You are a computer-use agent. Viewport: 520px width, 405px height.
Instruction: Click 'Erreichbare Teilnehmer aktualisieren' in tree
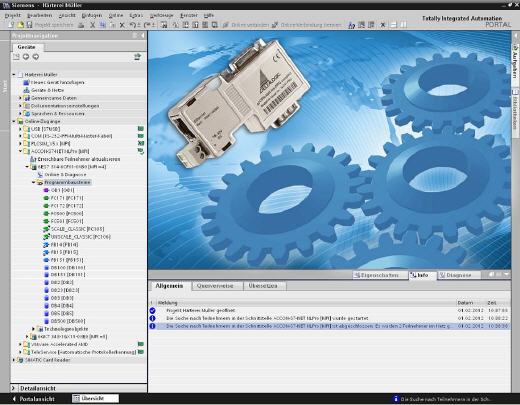79,159
